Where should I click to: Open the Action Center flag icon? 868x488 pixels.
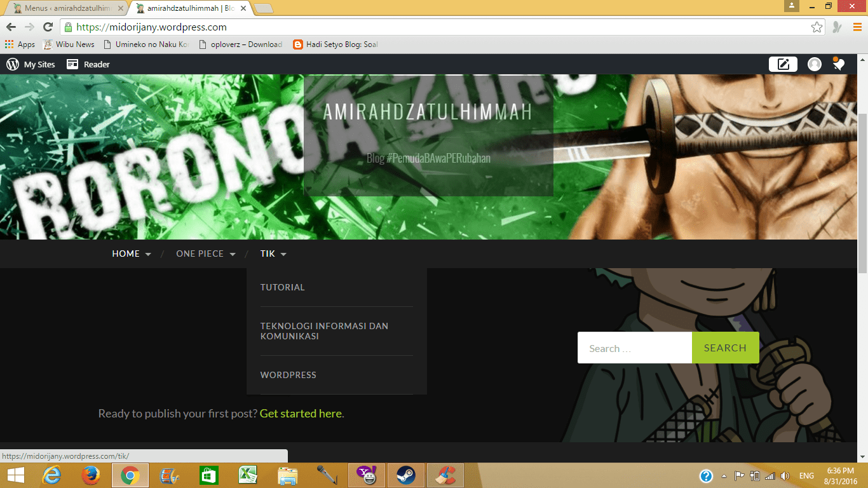tap(740, 476)
